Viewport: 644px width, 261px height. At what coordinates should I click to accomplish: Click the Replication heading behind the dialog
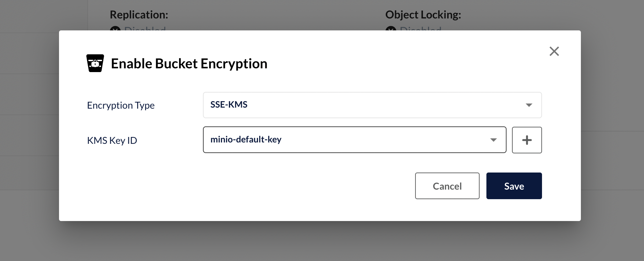[139, 15]
